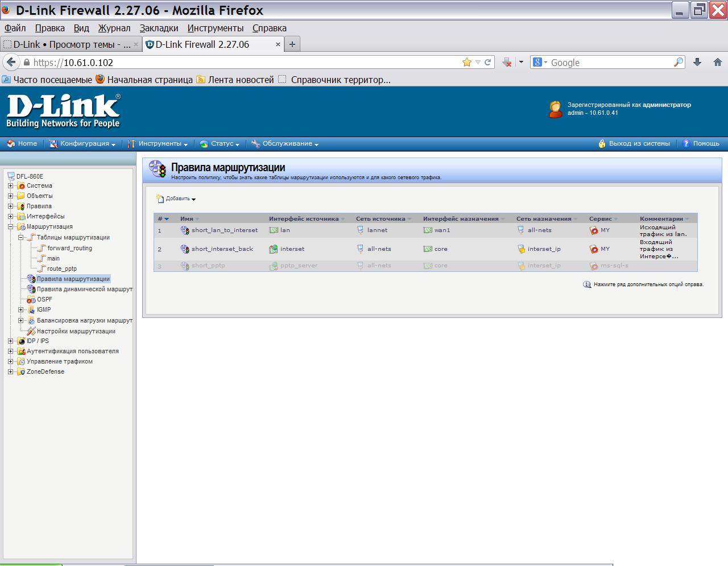Reload the page with the refresh icon

click(487, 62)
